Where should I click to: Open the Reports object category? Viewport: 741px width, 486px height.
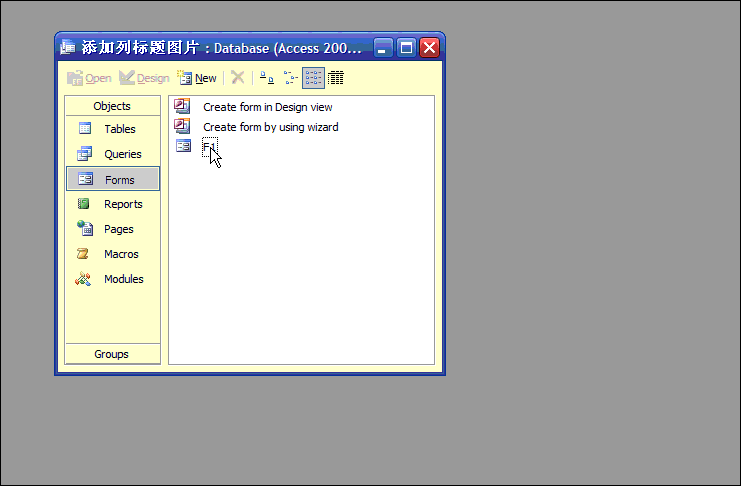pos(112,204)
